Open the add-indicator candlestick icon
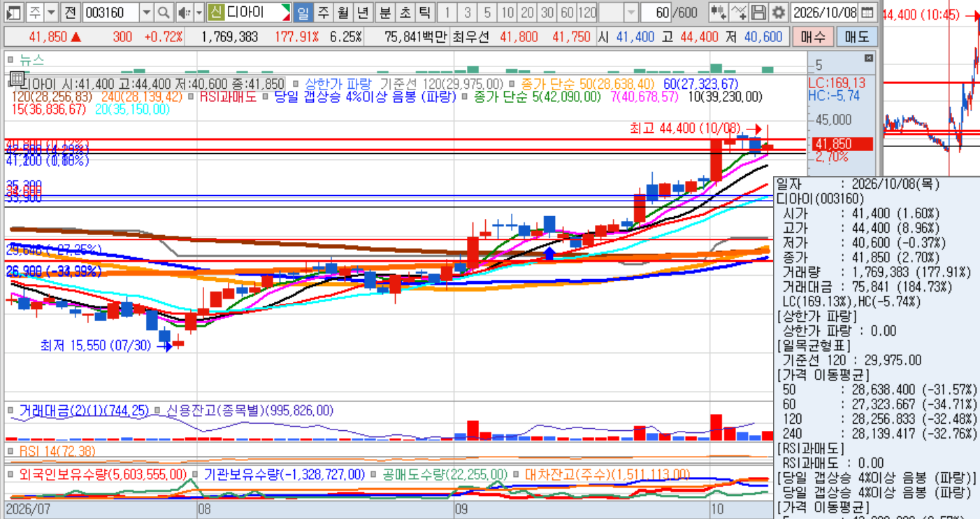Screen dimensions: 980x519 tap(718, 12)
